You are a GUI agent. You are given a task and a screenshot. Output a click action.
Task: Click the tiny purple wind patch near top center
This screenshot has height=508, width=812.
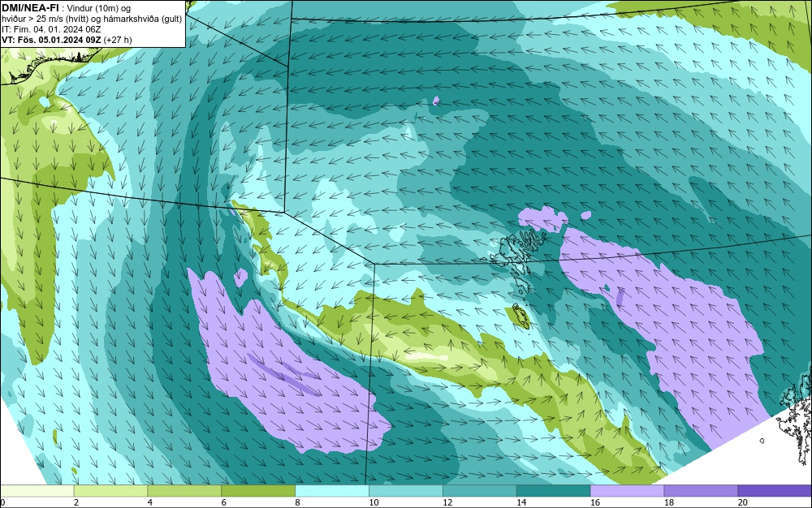pyautogui.click(x=436, y=101)
